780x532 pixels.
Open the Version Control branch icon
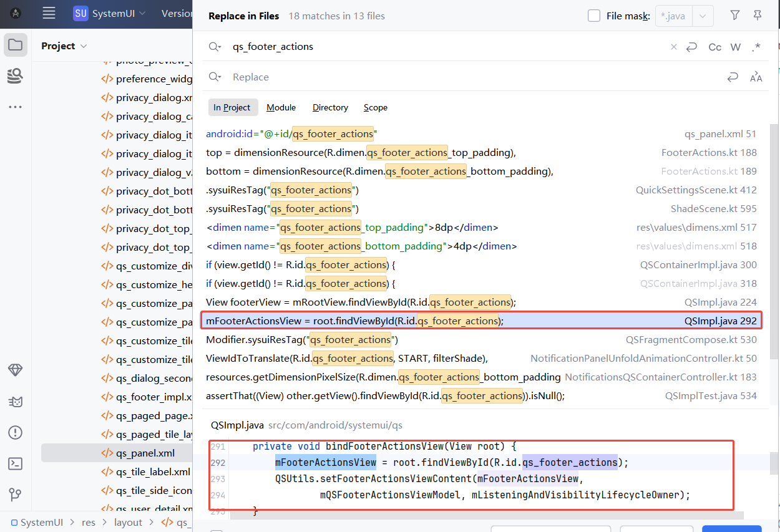[x=16, y=495]
